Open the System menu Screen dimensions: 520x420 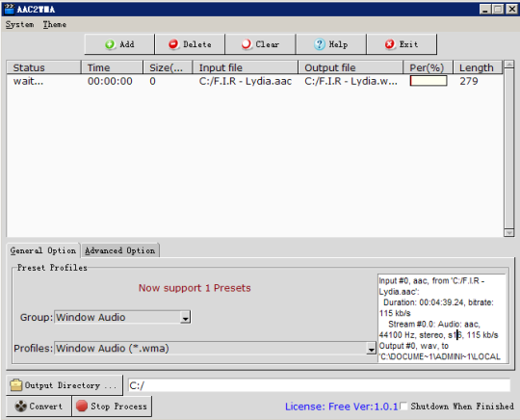(x=19, y=24)
